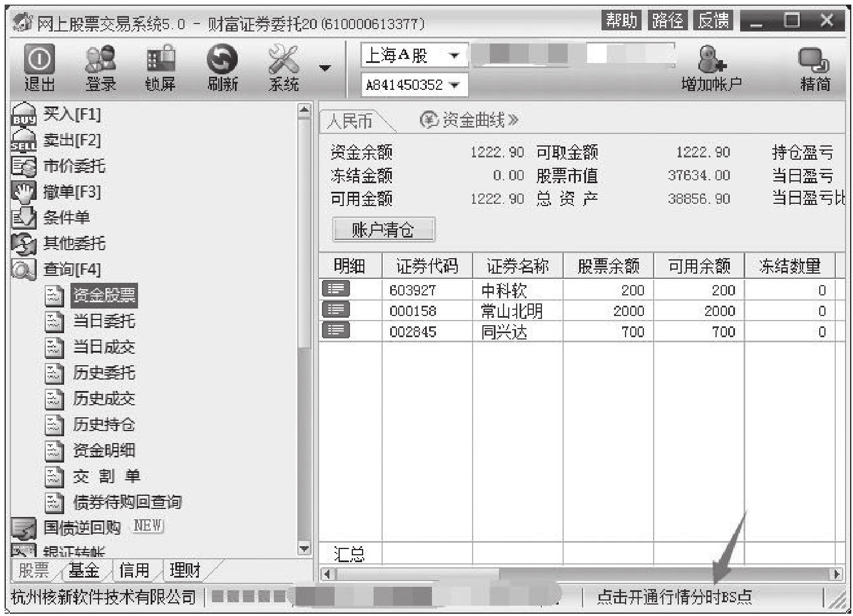Click the 证券名称 column header

click(517, 266)
